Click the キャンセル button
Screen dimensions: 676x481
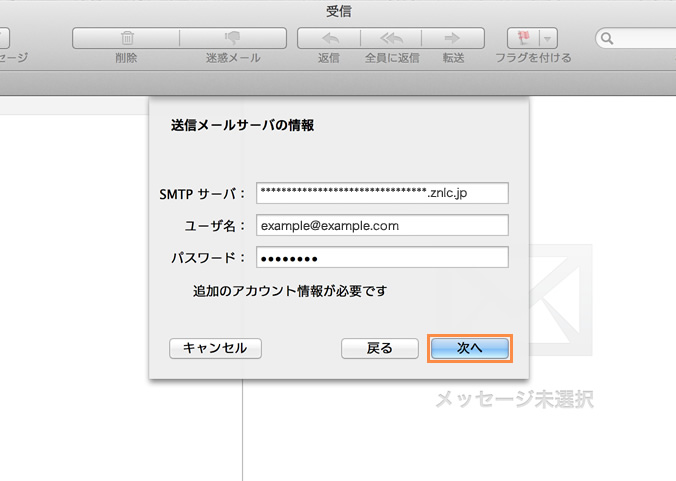pyautogui.click(x=215, y=348)
